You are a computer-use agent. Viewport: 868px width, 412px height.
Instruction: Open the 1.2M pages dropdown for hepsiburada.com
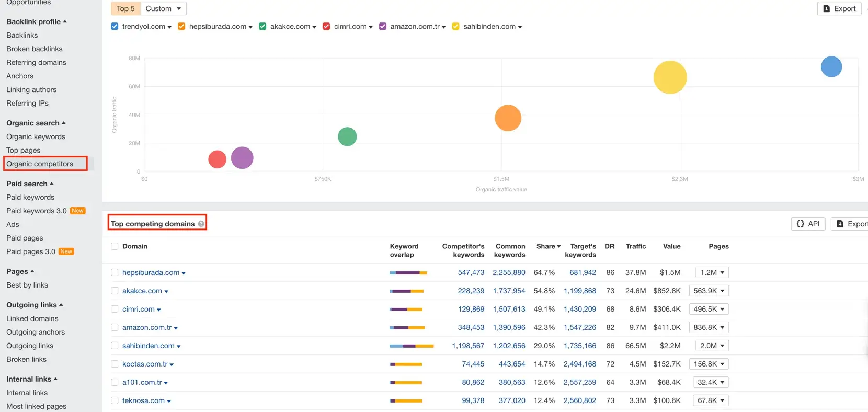click(712, 272)
